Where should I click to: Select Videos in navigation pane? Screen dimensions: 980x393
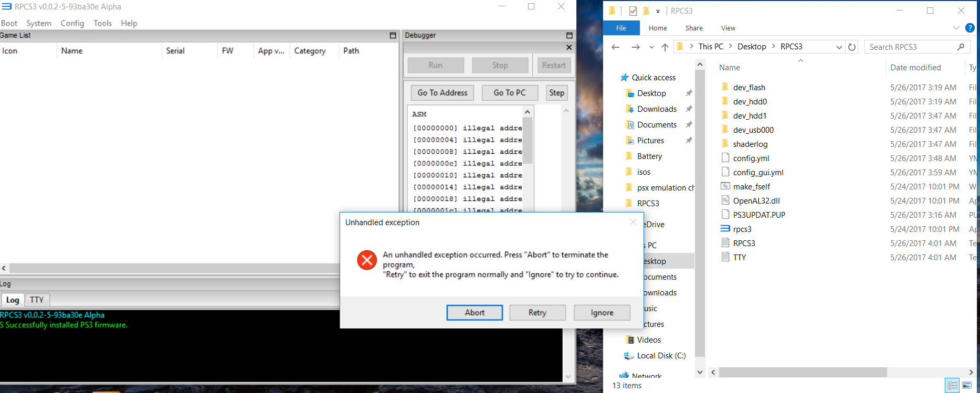coord(649,339)
